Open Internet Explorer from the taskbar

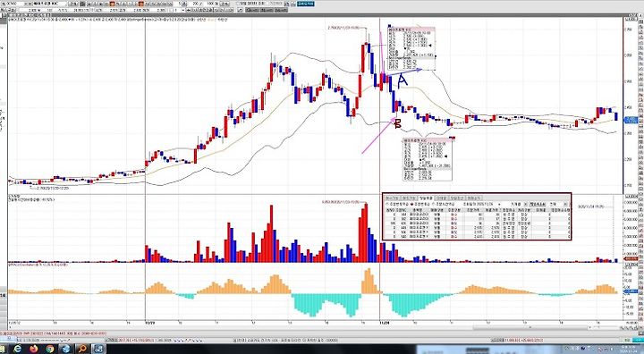coord(17,349)
